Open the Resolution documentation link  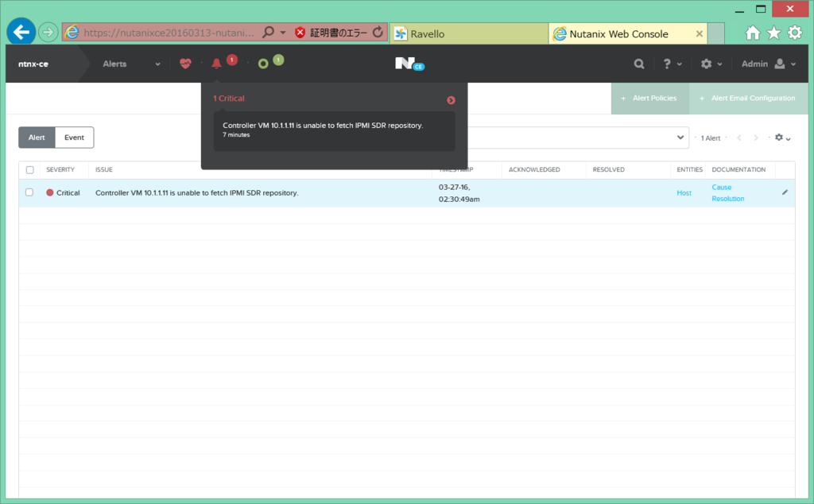[728, 199]
